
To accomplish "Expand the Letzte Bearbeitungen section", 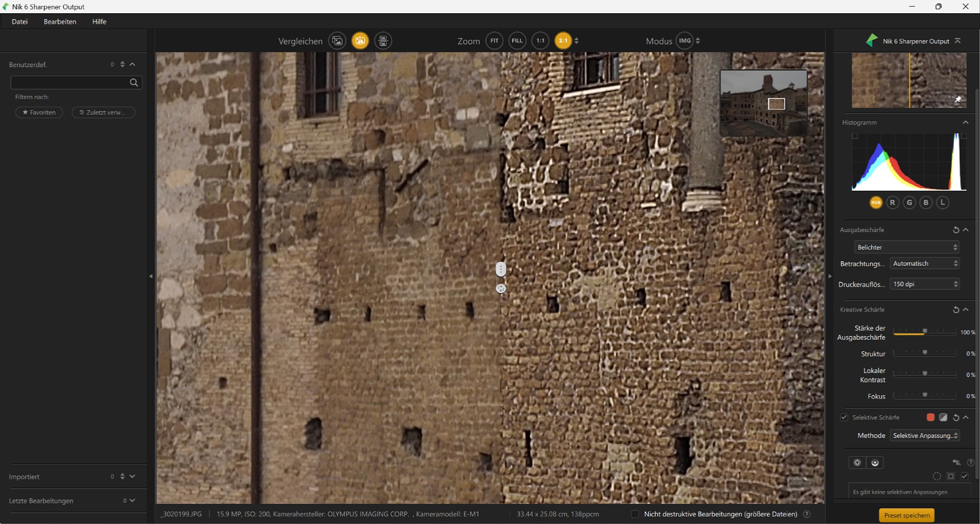I will click(132, 500).
